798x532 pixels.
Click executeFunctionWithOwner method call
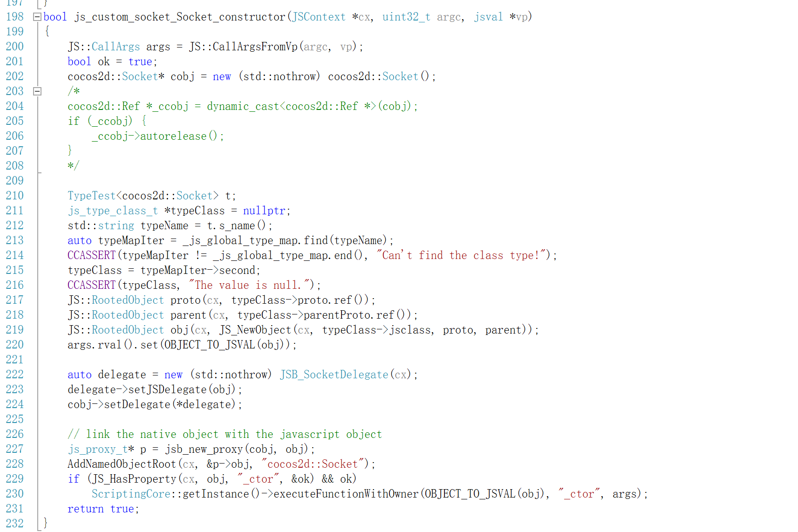point(346,494)
